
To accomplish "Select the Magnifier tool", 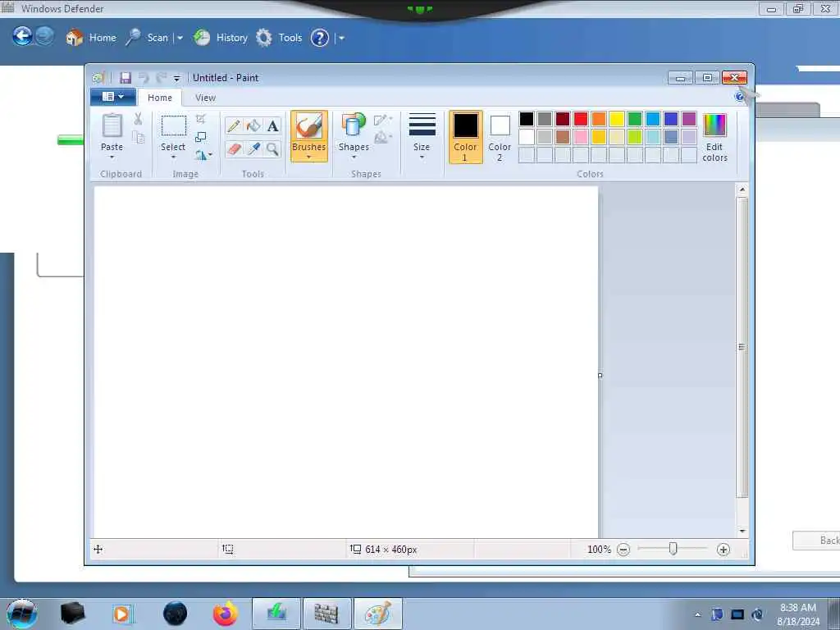I will 272,149.
